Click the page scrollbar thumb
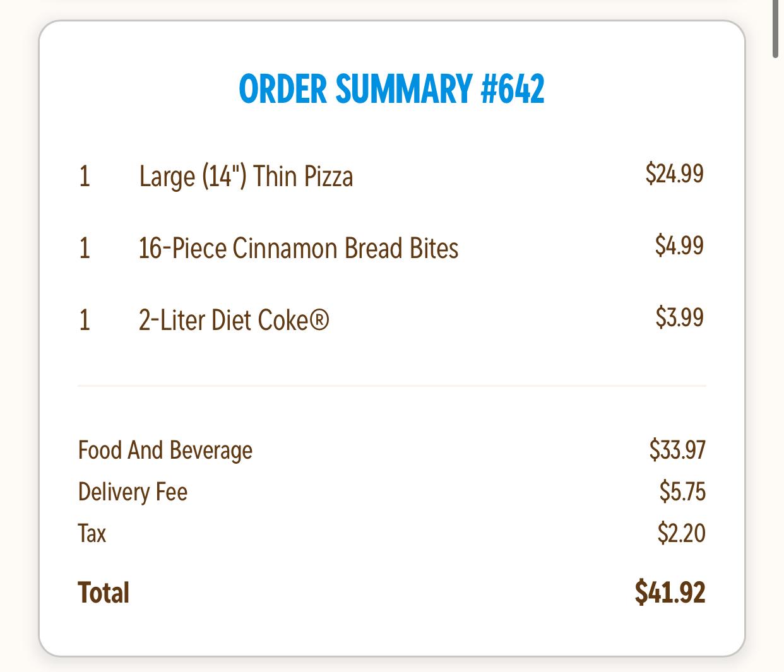 [776, 29]
